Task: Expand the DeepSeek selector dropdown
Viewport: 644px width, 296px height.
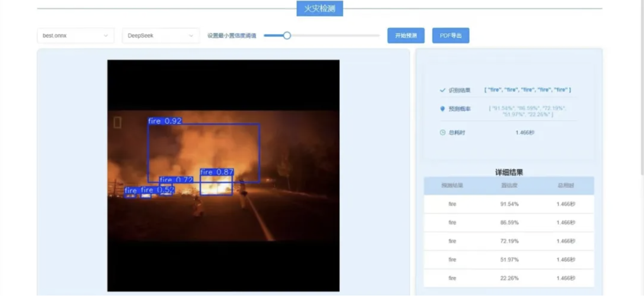Action: click(160, 36)
